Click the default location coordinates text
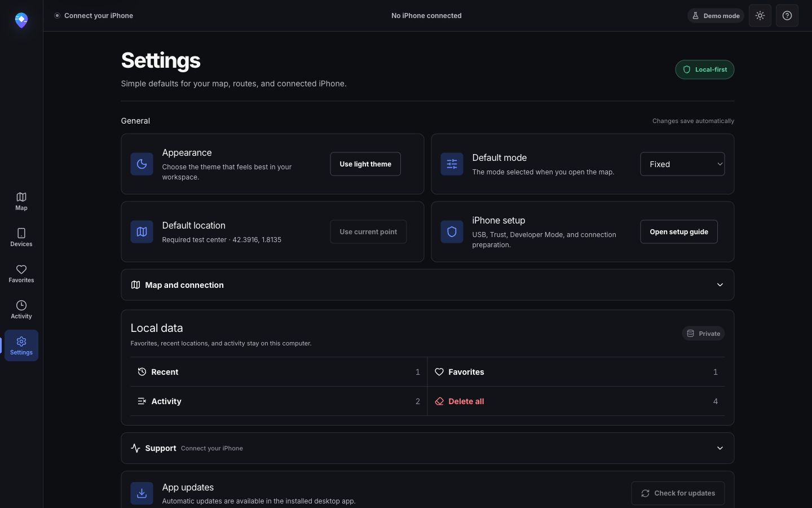This screenshot has height=508, width=812. point(257,240)
